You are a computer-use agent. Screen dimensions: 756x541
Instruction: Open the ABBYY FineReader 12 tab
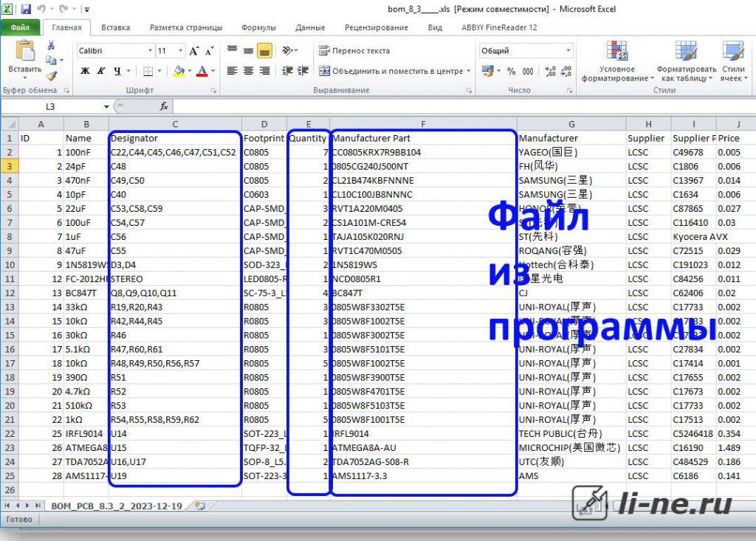[x=499, y=27]
